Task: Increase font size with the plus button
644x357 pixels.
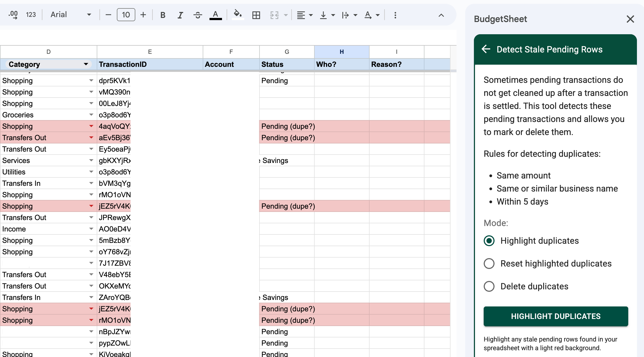Action: tap(143, 15)
